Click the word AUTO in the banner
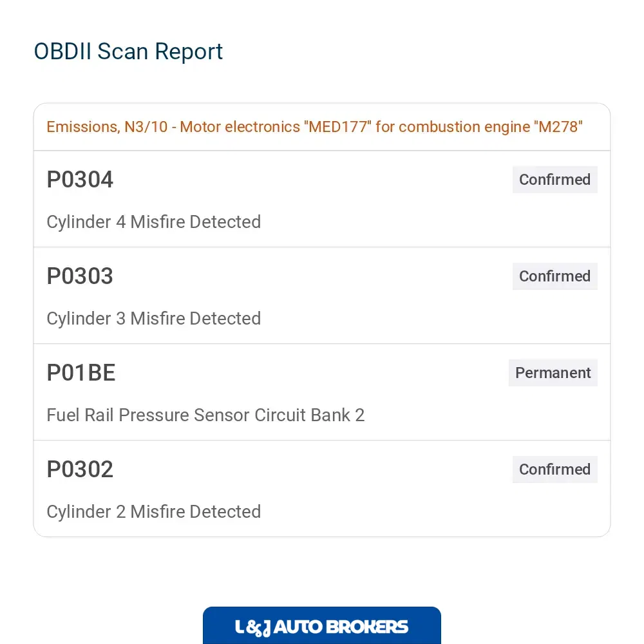644x644 pixels. (298, 627)
